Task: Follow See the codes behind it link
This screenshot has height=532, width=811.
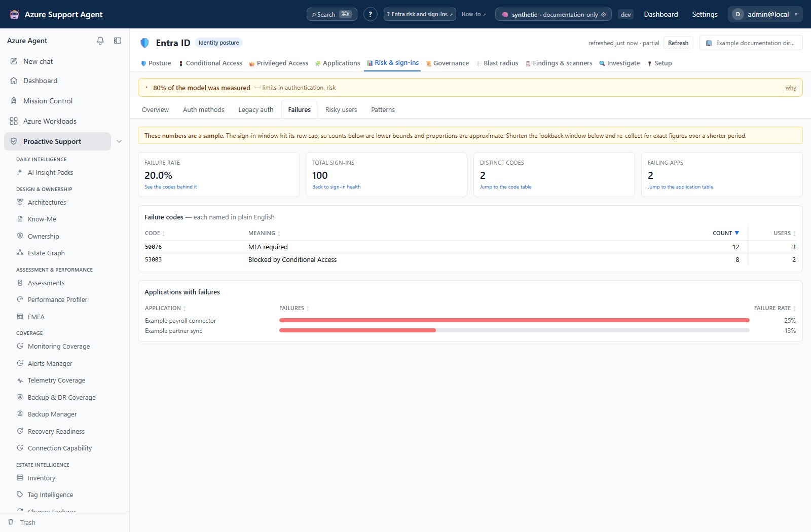Action: (170, 187)
